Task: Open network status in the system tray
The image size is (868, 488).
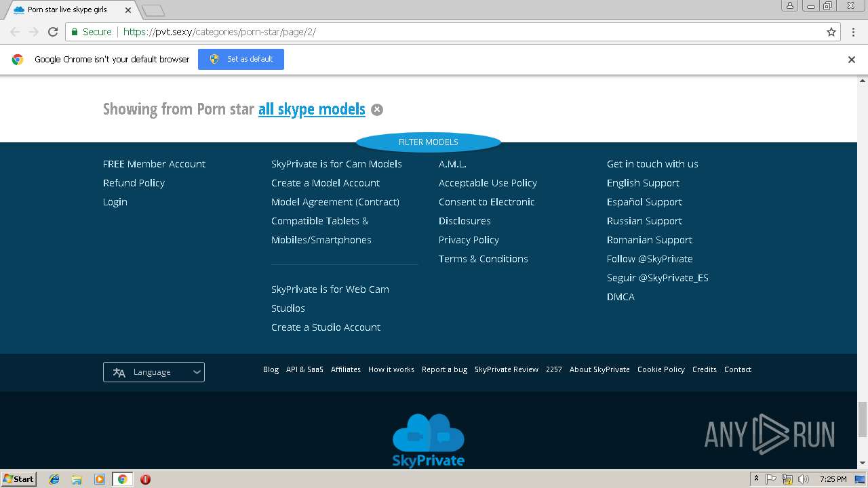Action: 787,479
